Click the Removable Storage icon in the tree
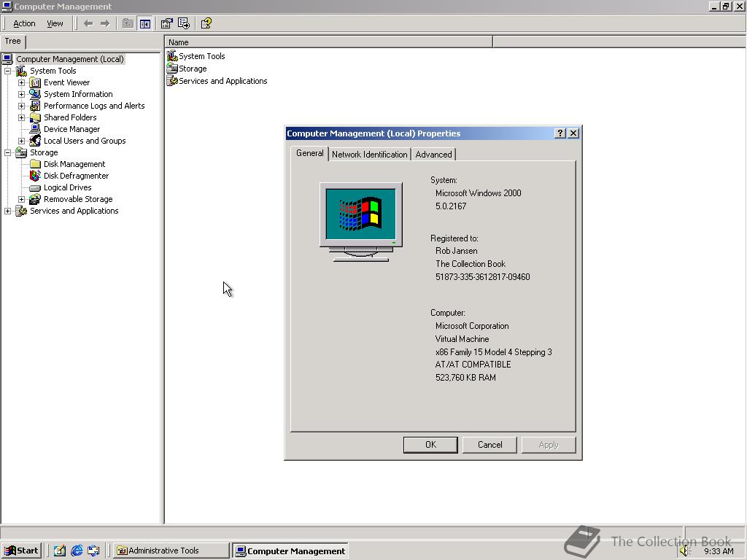Viewport: 747px width, 560px height. pyautogui.click(x=35, y=199)
